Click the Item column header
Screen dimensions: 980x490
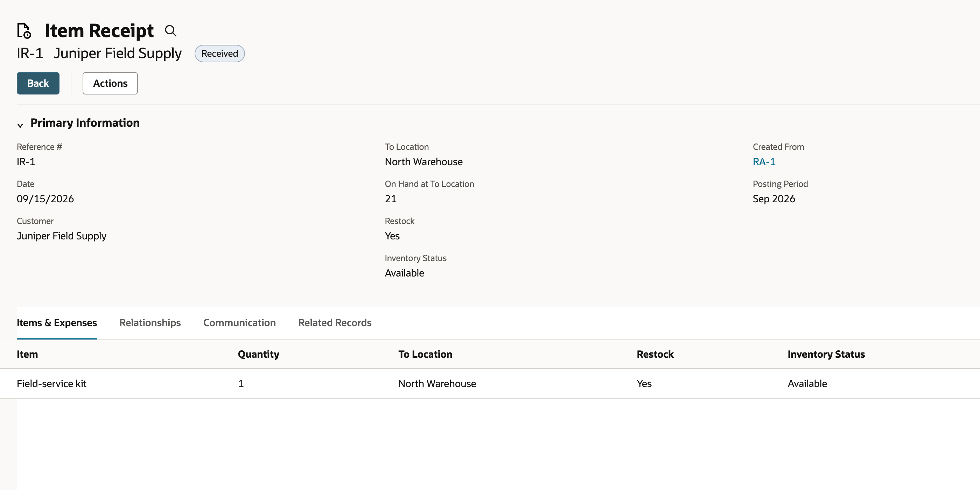point(27,354)
